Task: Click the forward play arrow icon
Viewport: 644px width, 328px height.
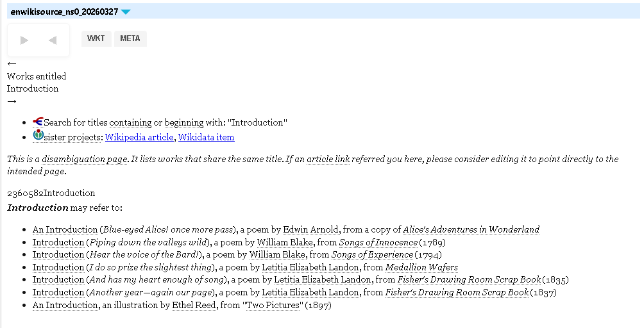Action: [x=24, y=40]
